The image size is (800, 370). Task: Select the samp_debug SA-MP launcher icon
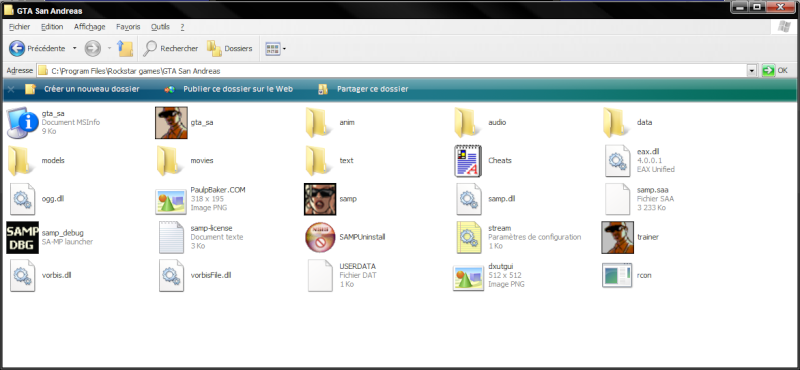coord(22,237)
